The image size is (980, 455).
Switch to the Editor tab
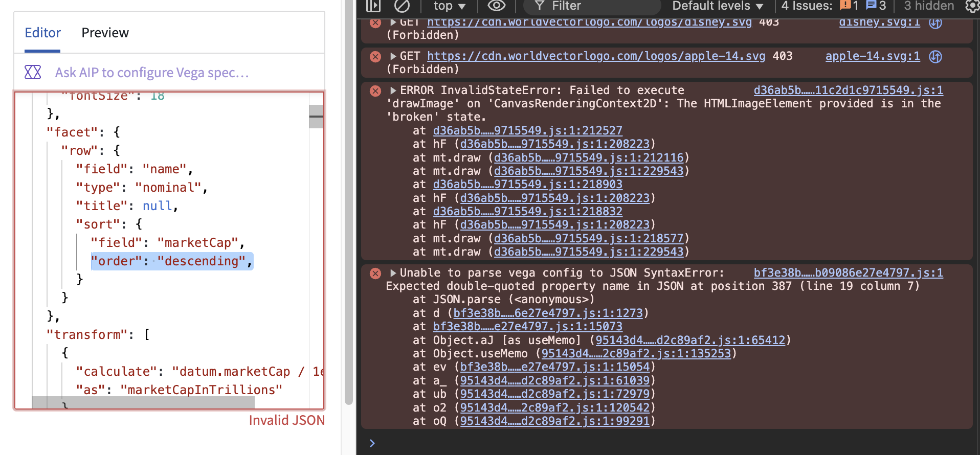(42, 33)
